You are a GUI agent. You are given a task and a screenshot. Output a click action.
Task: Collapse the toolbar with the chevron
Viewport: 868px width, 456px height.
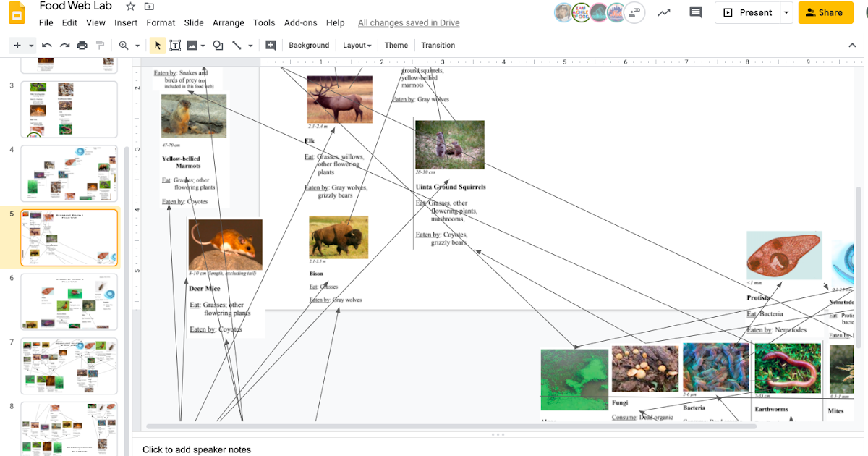pyautogui.click(x=852, y=44)
